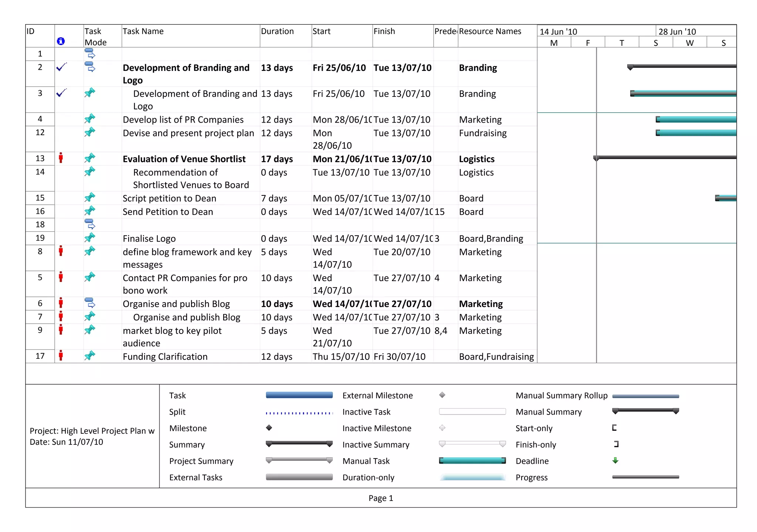757x532 pixels.
Task: Click the 'Page 1' footer text
Action: 381,498
